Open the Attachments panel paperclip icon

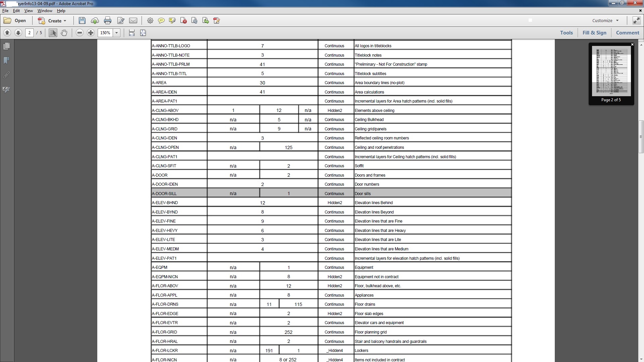6,75
